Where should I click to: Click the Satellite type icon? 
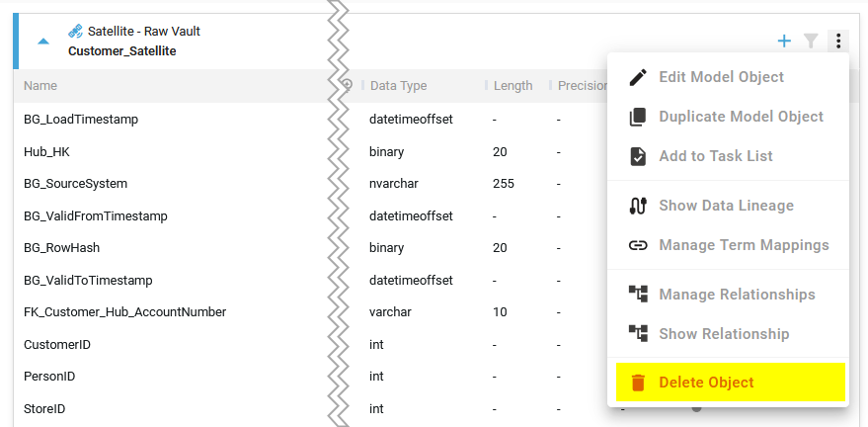tap(75, 31)
